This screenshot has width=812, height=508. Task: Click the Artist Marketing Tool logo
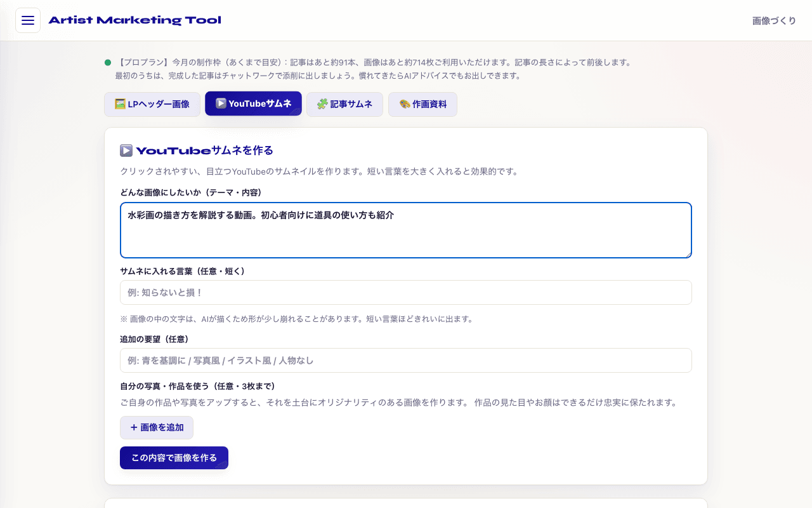click(x=134, y=20)
